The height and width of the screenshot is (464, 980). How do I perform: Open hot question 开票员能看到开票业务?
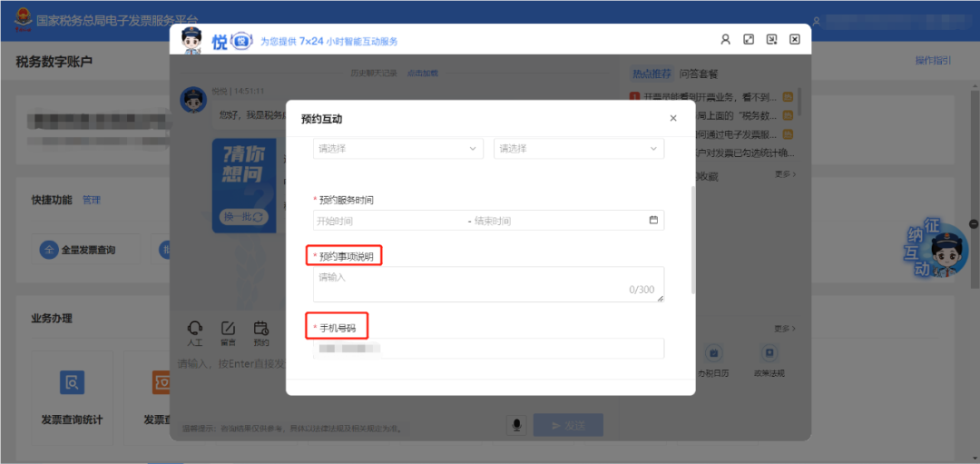tap(711, 97)
